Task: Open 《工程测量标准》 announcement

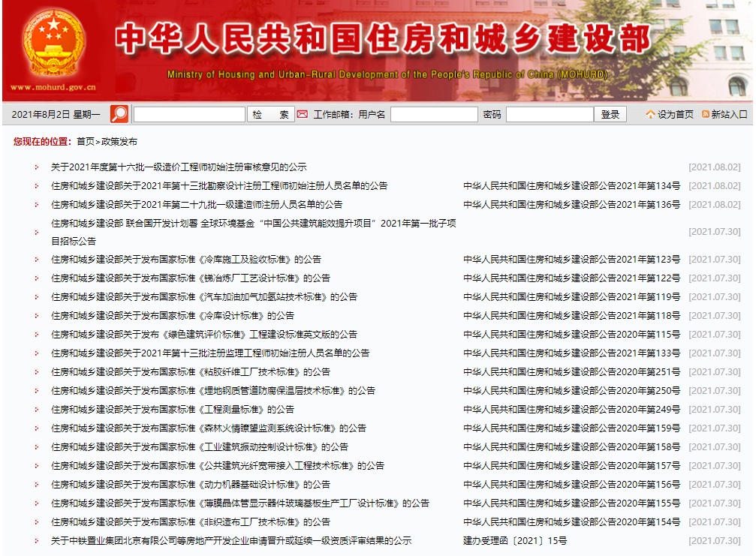Action: pos(173,410)
